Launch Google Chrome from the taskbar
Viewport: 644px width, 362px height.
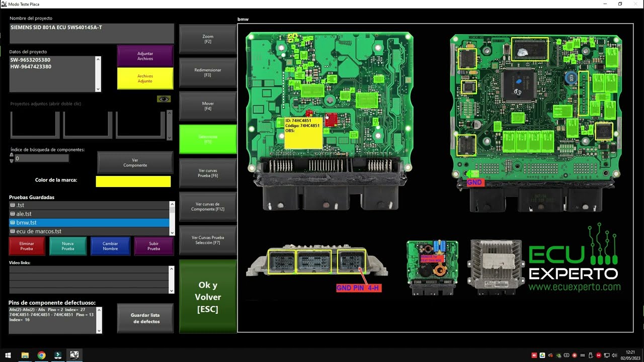(41, 355)
